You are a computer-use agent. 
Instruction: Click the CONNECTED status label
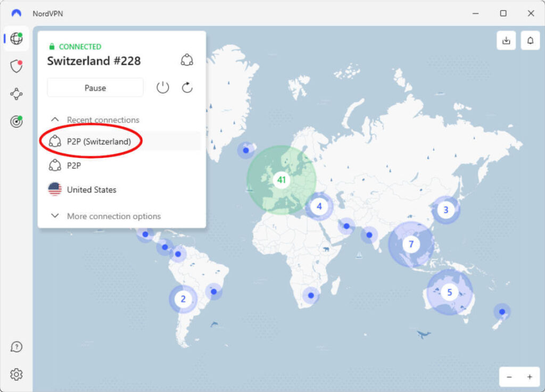pos(80,46)
